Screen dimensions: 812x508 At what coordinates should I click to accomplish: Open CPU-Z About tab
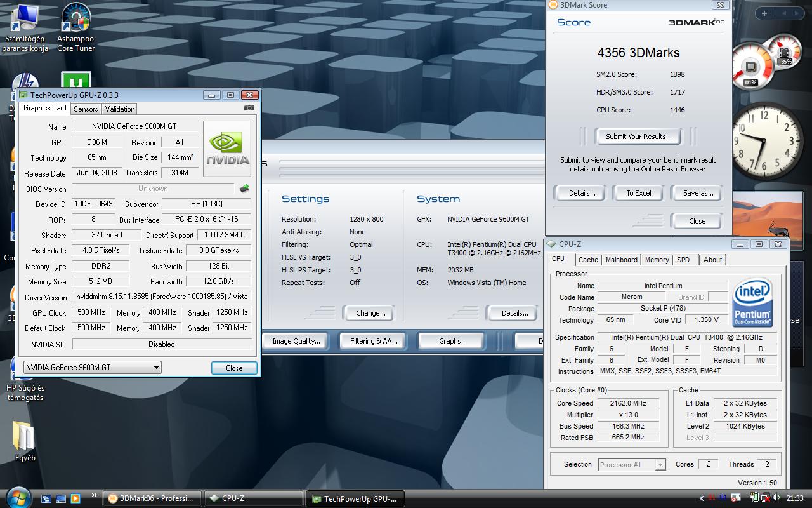click(712, 260)
